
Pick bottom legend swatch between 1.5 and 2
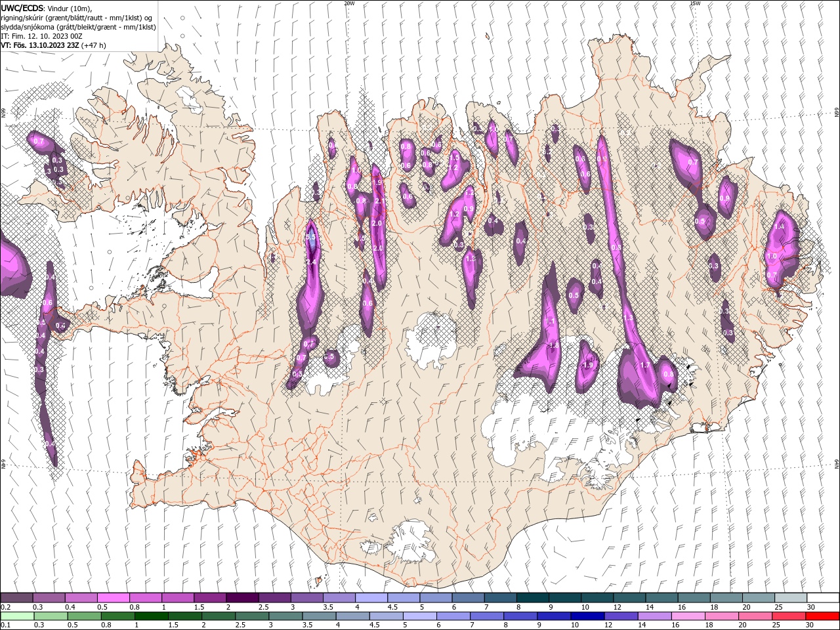[184, 616]
